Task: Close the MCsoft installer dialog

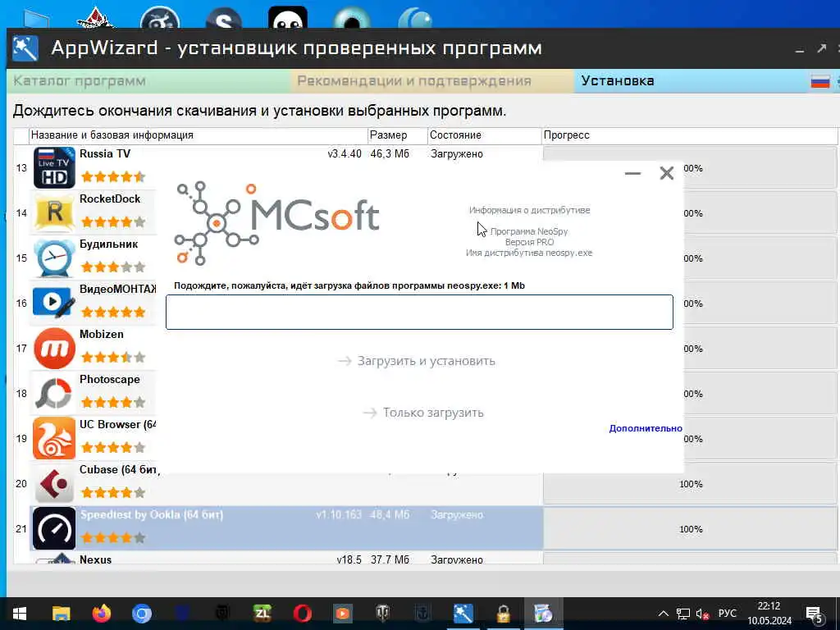Action: 666,173
